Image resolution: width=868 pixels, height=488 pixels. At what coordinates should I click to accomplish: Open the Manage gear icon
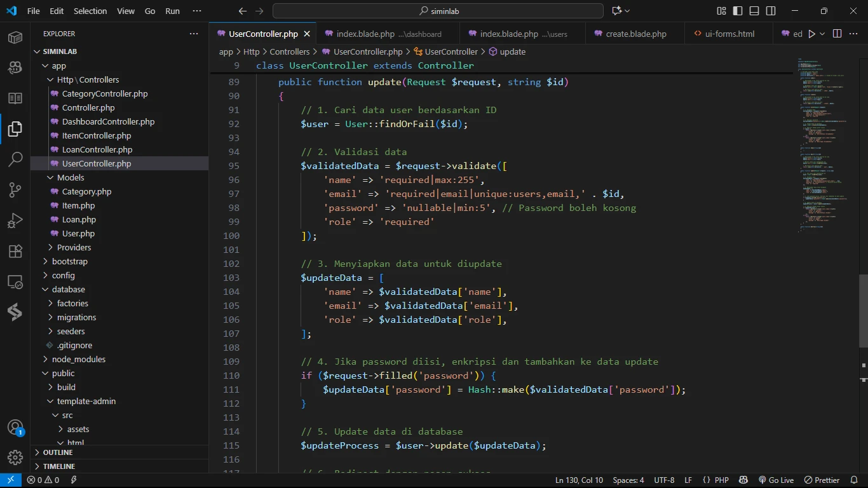click(15, 457)
